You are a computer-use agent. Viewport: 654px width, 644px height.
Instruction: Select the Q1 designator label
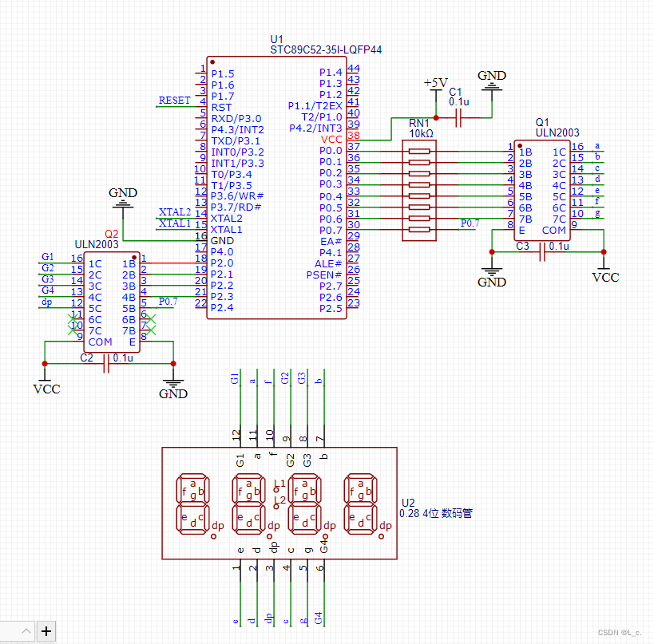[x=542, y=123]
